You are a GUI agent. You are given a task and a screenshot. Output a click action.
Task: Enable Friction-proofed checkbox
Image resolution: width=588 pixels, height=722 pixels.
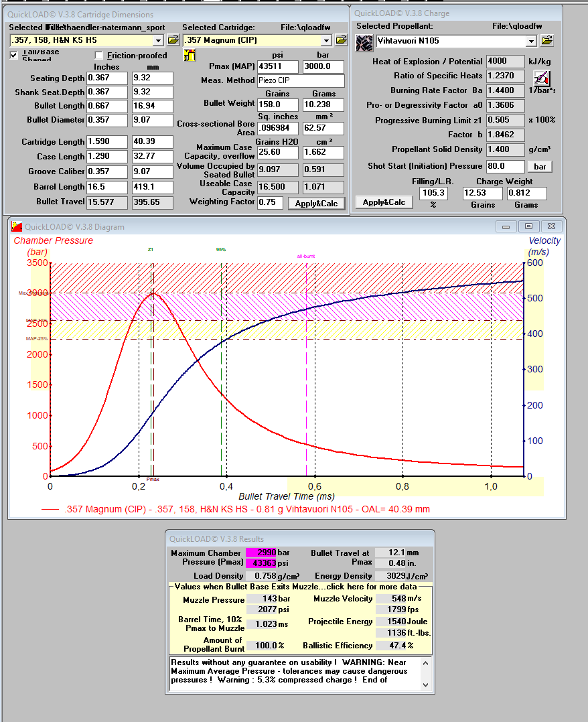(98, 55)
